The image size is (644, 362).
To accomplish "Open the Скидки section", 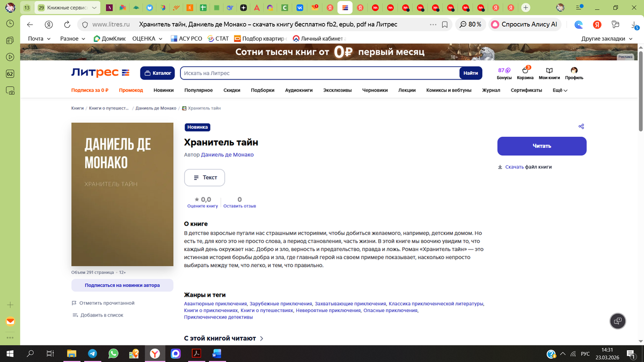I will [232, 90].
